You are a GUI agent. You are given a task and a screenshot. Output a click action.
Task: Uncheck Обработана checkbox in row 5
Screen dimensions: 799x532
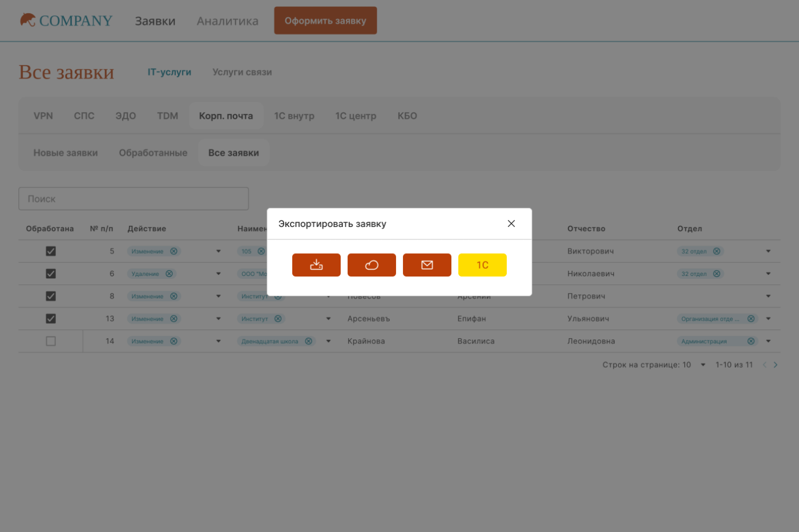(51, 251)
